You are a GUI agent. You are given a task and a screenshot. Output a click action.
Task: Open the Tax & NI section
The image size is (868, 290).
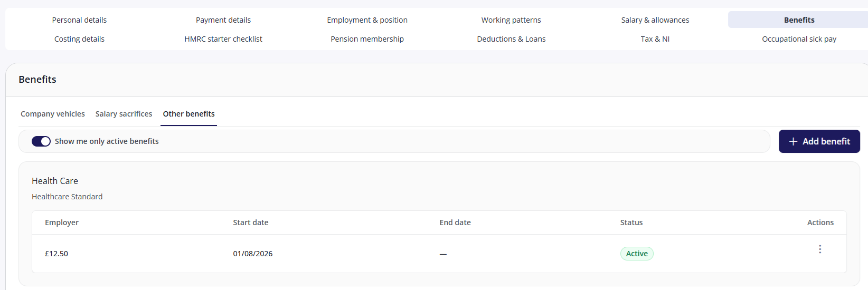click(x=655, y=39)
